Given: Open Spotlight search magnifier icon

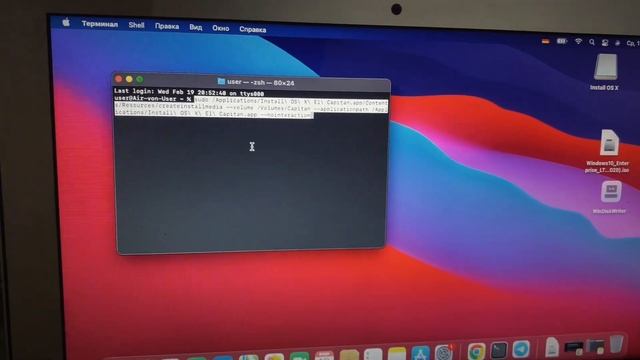Looking at the screenshot, I should point(592,42).
